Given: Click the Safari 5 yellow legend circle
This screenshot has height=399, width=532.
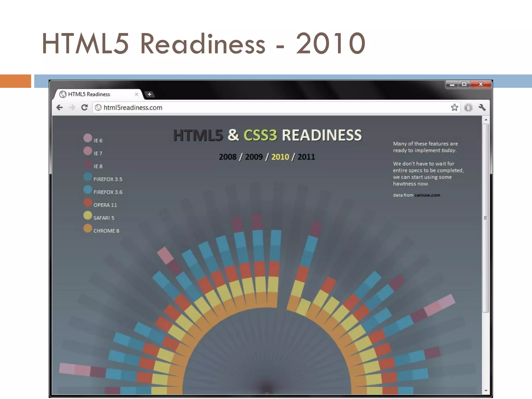Looking at the screenshot, I should pos(88,215).
